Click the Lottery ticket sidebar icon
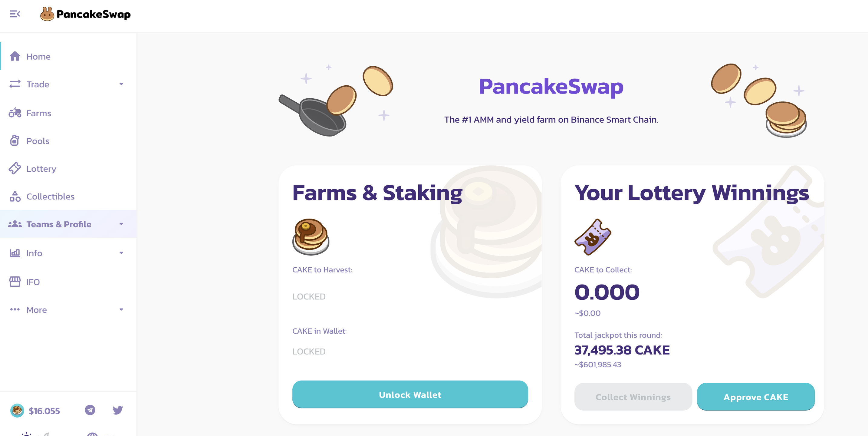 [x=15, y=168]
